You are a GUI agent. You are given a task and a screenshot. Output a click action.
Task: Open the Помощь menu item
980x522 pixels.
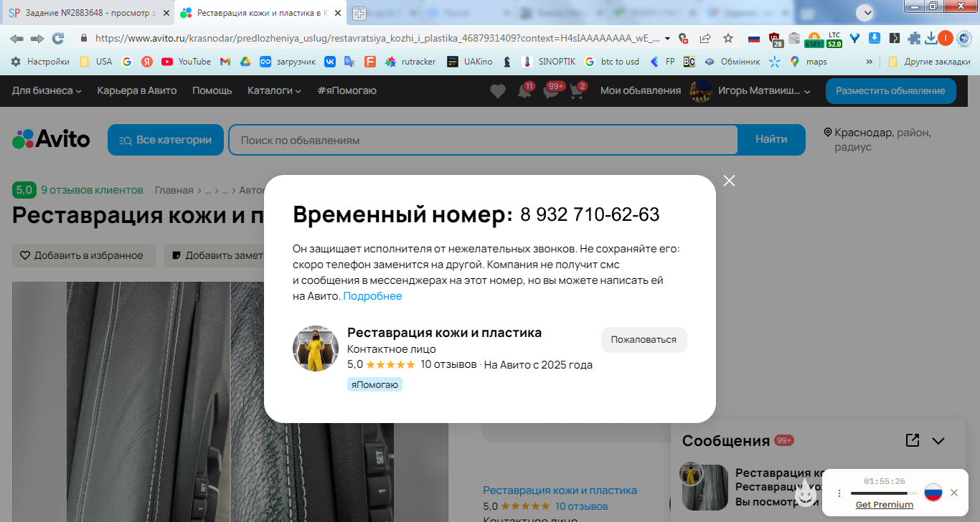coord(212,90)
